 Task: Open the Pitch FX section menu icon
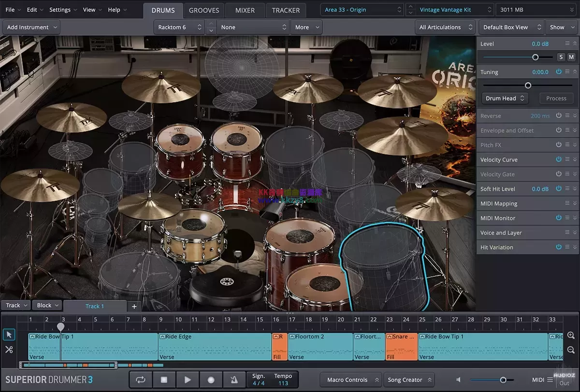coord(567,145)
